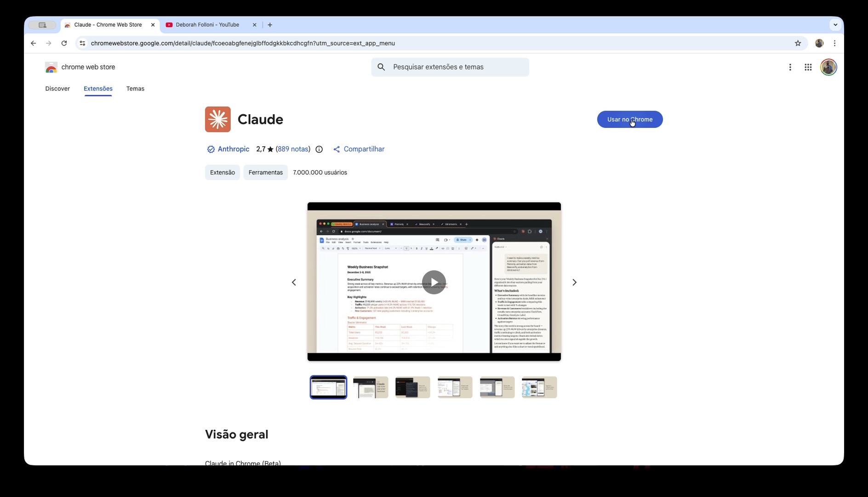Open the 889 notas ratings link
Viewport: 868px width, 497px height.
tap(293, 149)
